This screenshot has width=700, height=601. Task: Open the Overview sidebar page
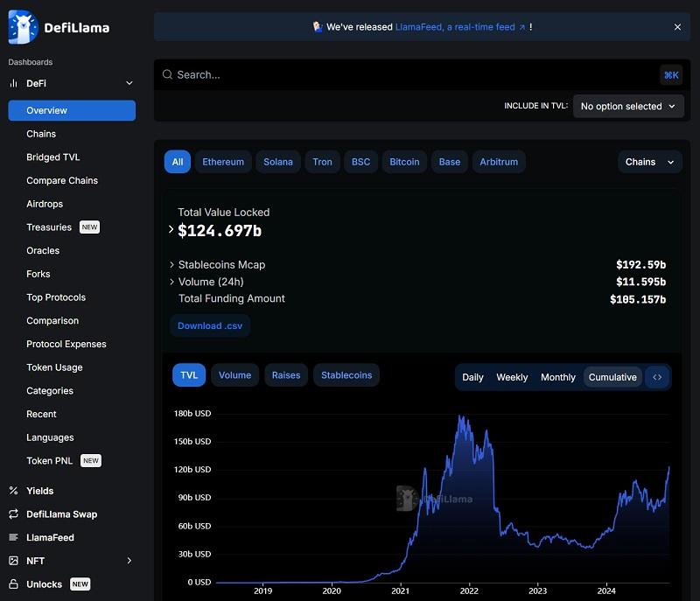point(72,110)
